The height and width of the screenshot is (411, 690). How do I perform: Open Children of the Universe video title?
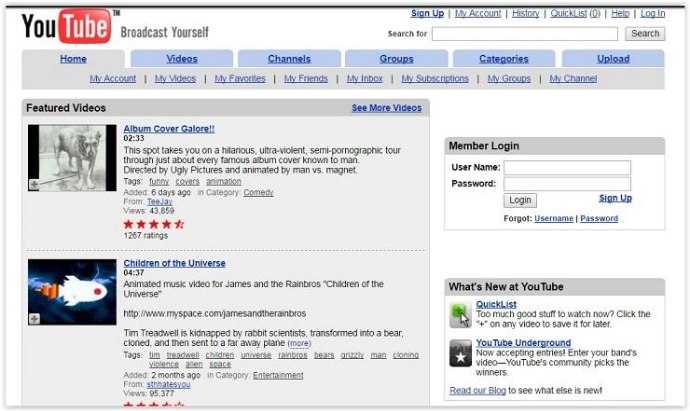coord(174,263)
